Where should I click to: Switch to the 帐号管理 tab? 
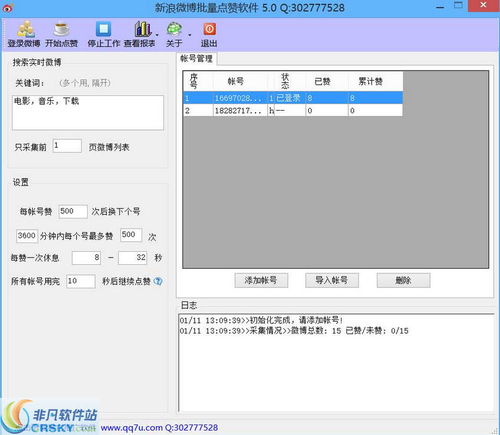196,59
